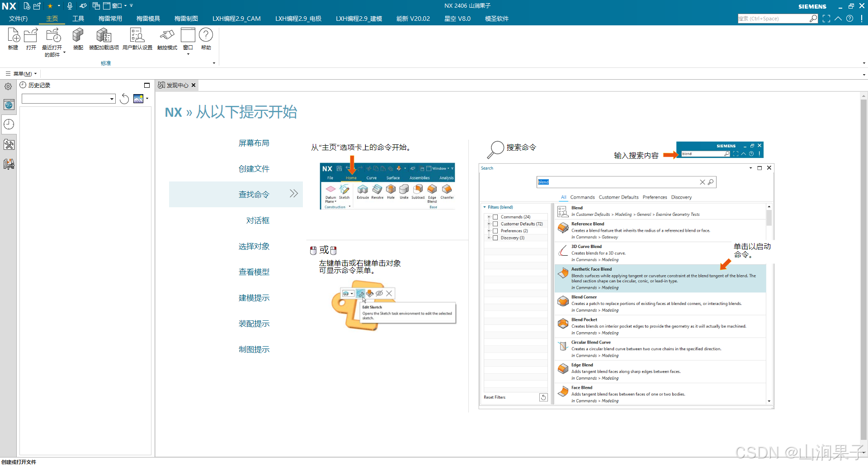The image size is (868, 467).
Task: Open the 查看模型 tip link
Action: [x=254, y=272]
